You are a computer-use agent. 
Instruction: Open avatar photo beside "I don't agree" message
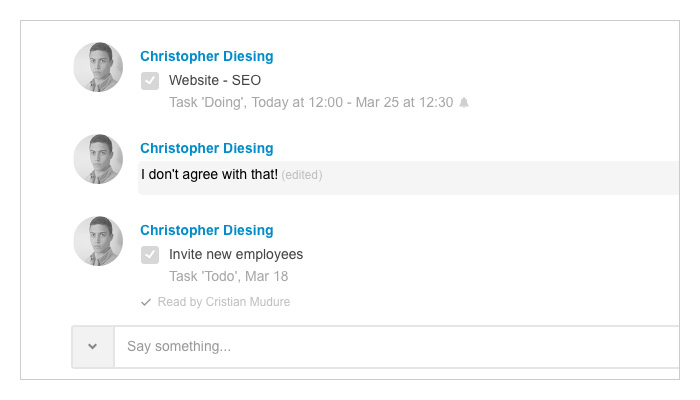tap(98, 159)
